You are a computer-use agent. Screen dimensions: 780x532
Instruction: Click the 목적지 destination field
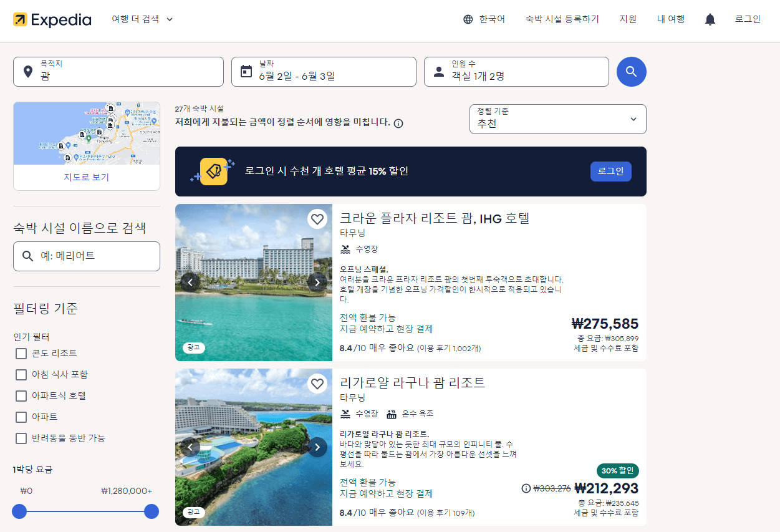point(118,72)
